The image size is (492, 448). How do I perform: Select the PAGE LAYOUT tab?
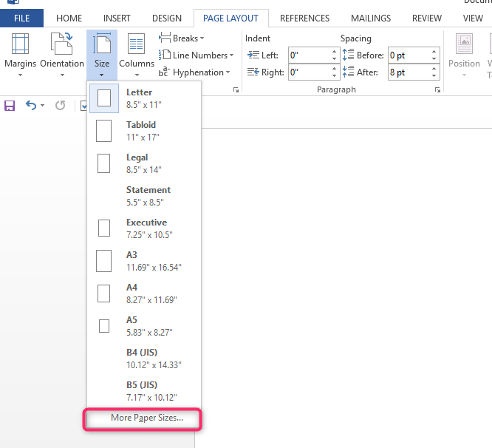point(230,18)
